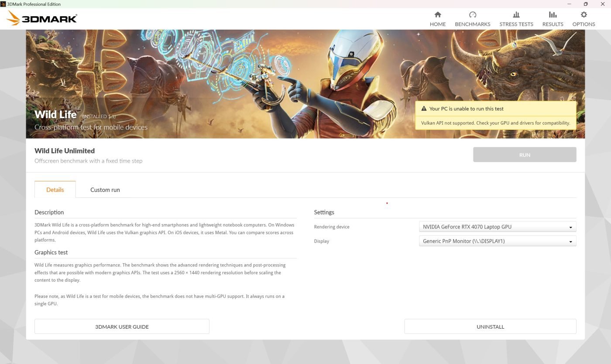Expand the Display monitor dropdown
The width and height of the screenshot is (611, 364).
click(x=498, y=241)
